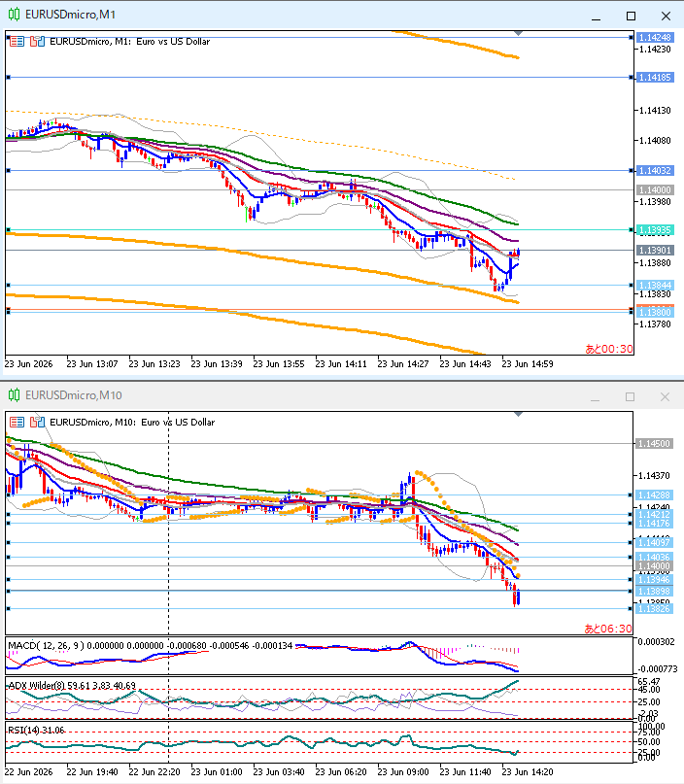684x784 pixels.
Task: Click the 'EURUSDmicro, M10: Euro vs US Dollar' chart label
Action: [132, 423]
